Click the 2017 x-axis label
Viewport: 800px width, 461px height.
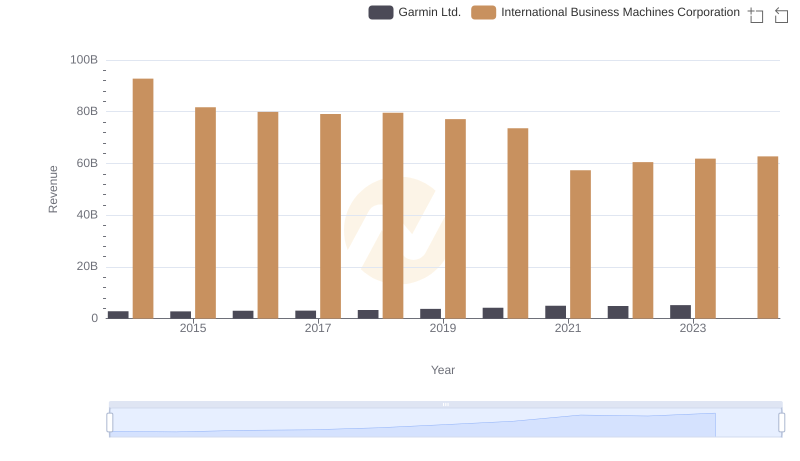coord(318,328)
